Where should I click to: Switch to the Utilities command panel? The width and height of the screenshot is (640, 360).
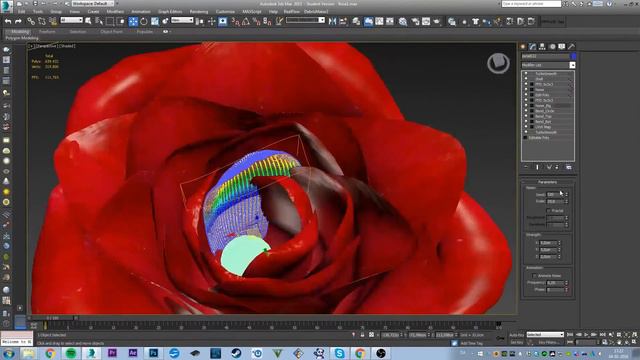[x=571, y=47]
